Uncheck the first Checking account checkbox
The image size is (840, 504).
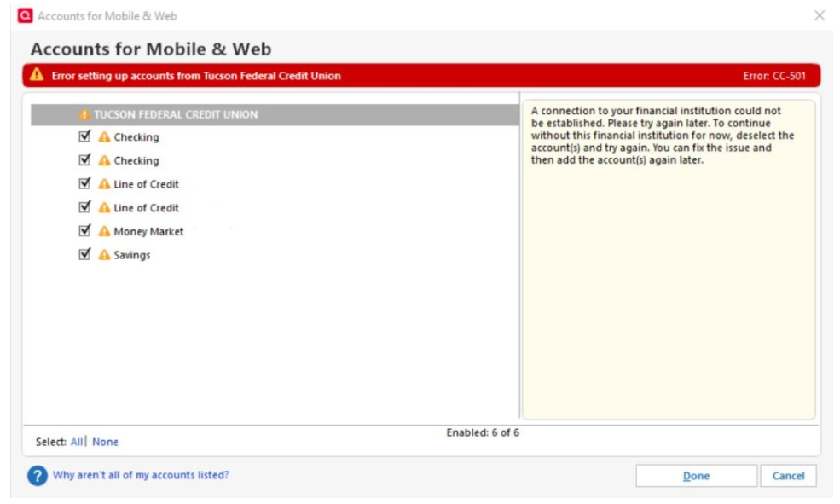coord(84,136)
